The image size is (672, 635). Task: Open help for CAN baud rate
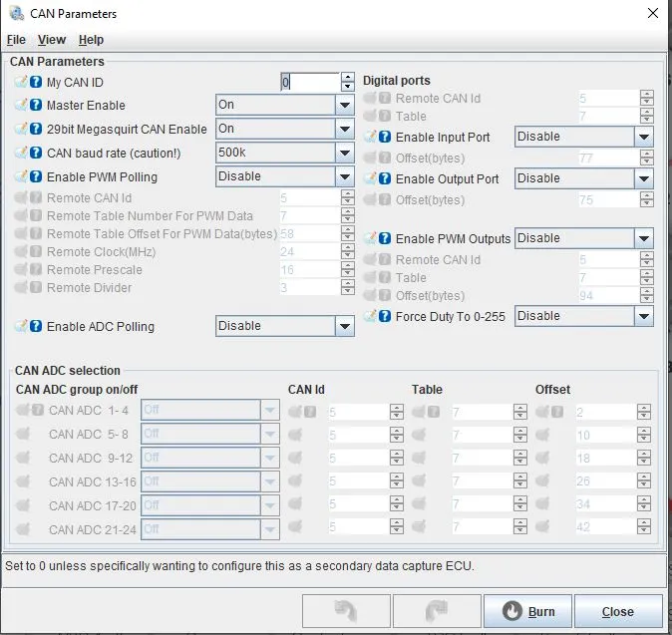[x=36, y=153]
